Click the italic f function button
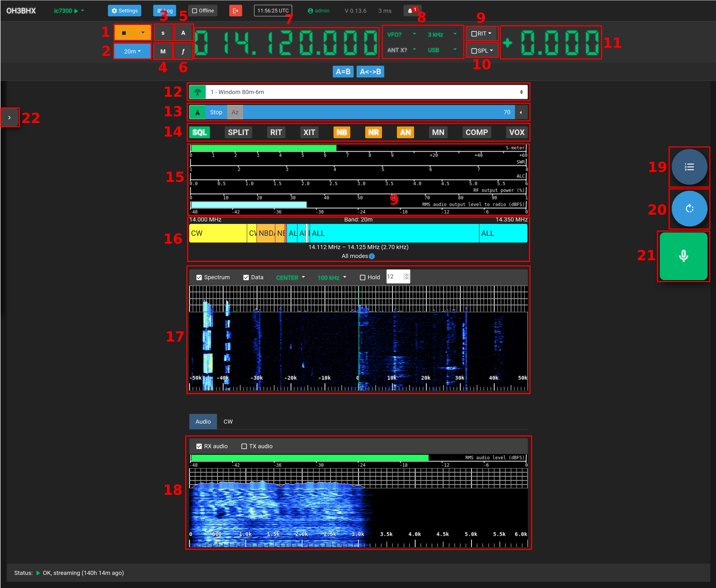Image resolution: width=716 pixels, height=588 pixels. point(183,51)
